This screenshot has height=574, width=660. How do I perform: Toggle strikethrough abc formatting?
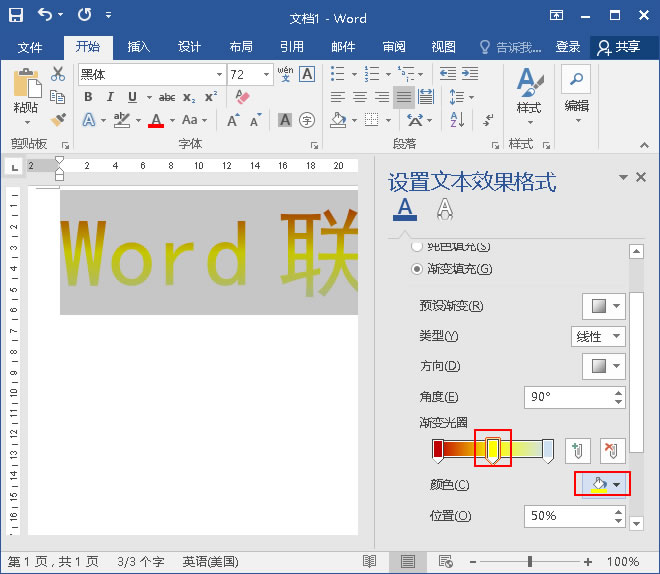[x=167, y=98]
